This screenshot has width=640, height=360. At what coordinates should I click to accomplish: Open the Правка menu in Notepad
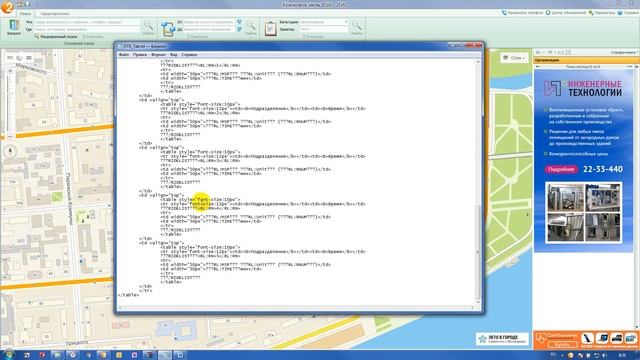[x=140, y=55]
